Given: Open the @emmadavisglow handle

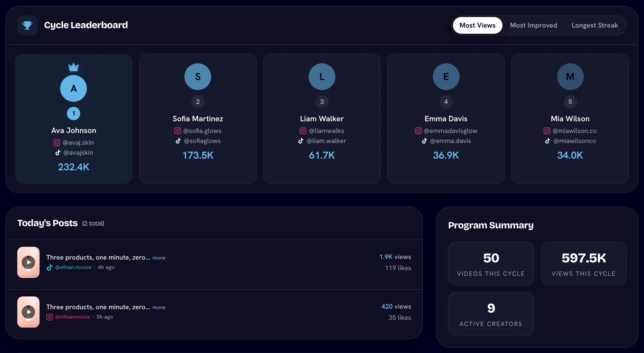Looking at the screenshot, I should [450, 131].
